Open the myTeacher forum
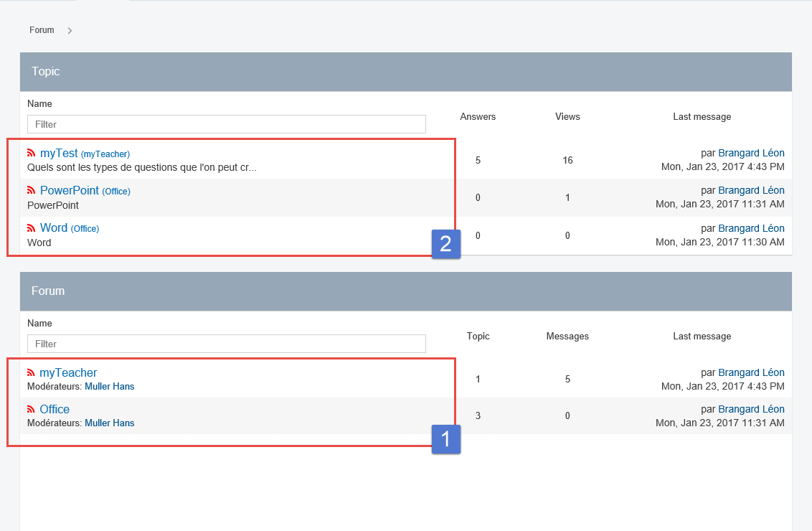Screen dimensions: 812x531 (68, 372)
